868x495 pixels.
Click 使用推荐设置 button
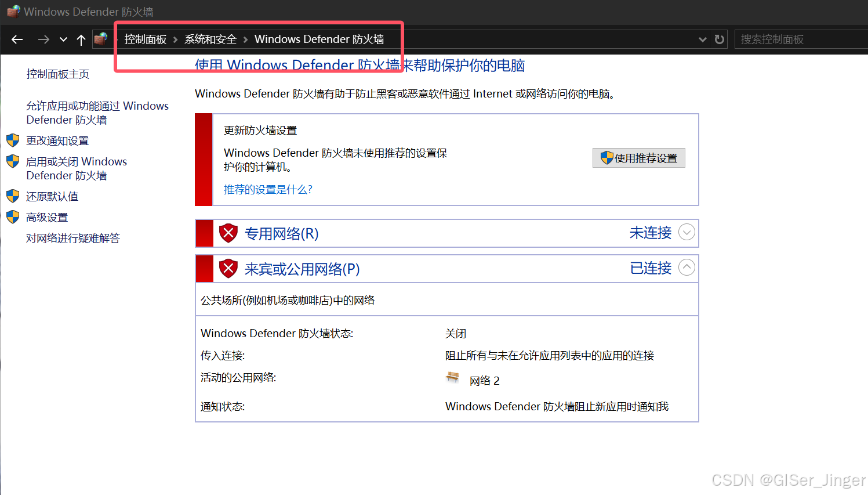click(639, 158)
